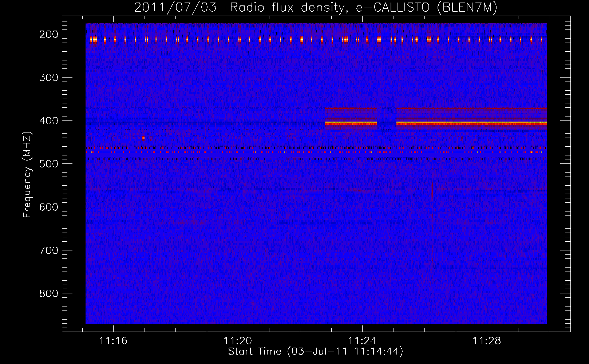Click the 11:16 time tick label
This screenshot has width=589, height=364.
coord(113,341)
